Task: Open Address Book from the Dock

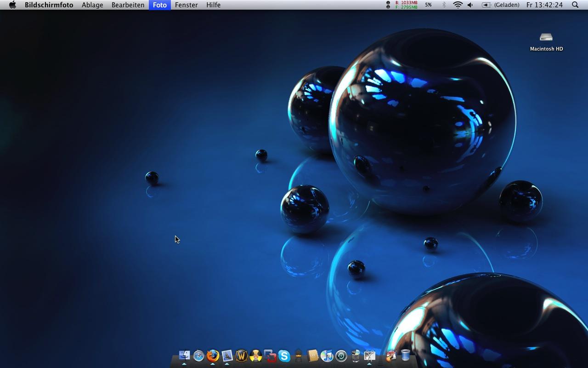Action: [312, 356]
